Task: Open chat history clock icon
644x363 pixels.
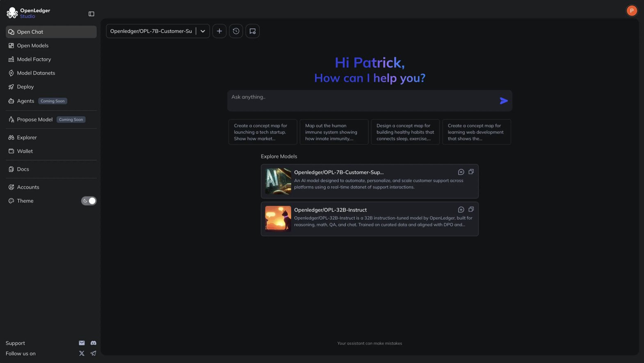Action: [x=236, y=31]
